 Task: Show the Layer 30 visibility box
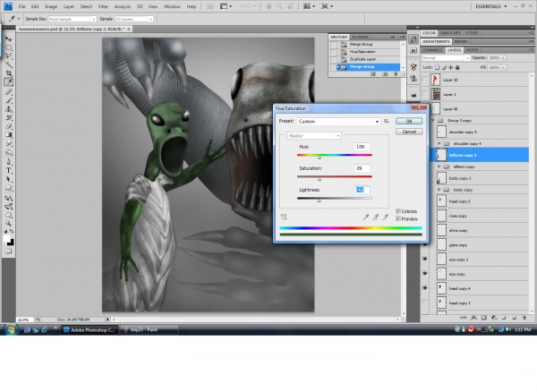click(x=424, y=80)
